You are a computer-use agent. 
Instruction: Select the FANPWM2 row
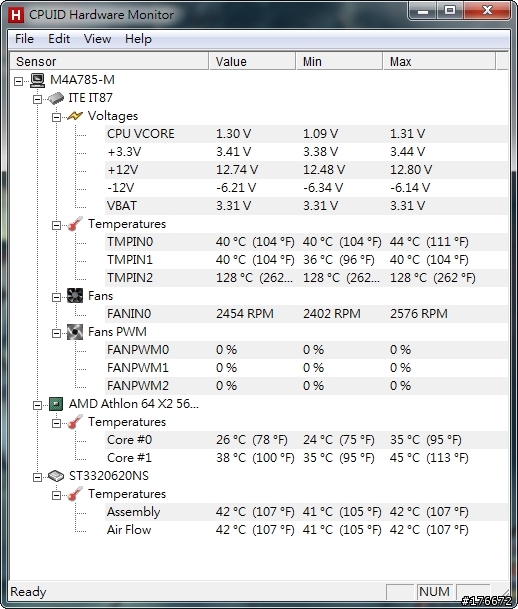click(306, 386)
